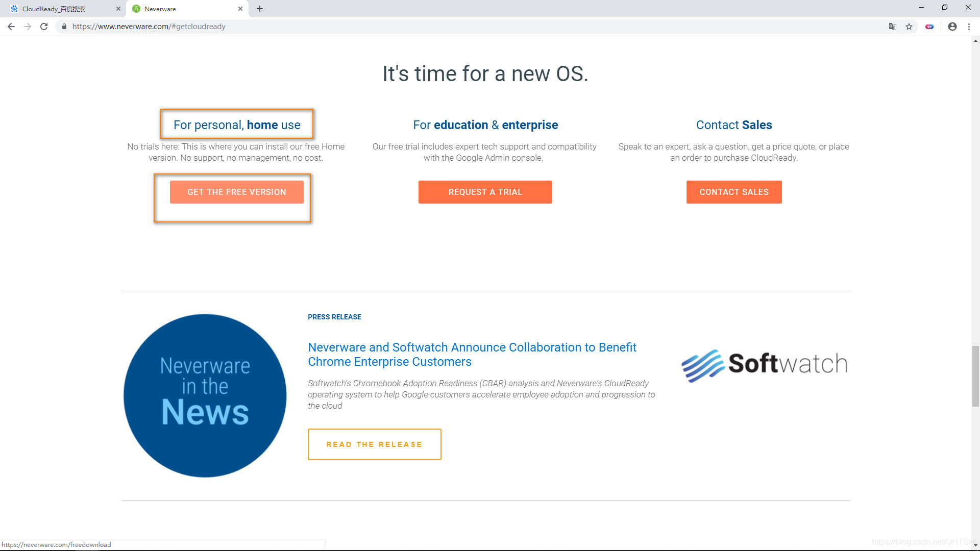Select the Neverware tab

(x=179, y=9)
